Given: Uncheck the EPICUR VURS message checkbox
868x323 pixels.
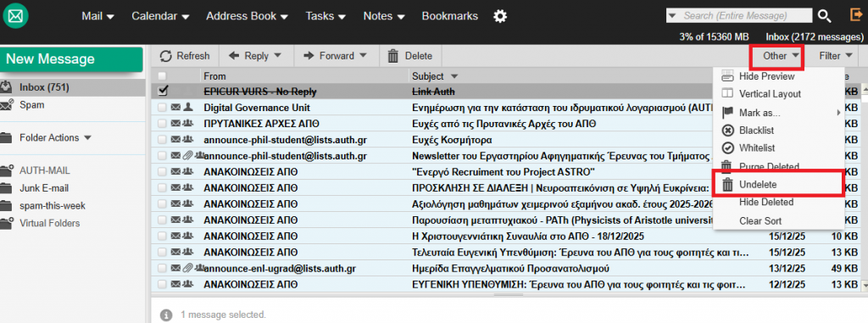Looking at the screenshot, I should click(162, 91).
